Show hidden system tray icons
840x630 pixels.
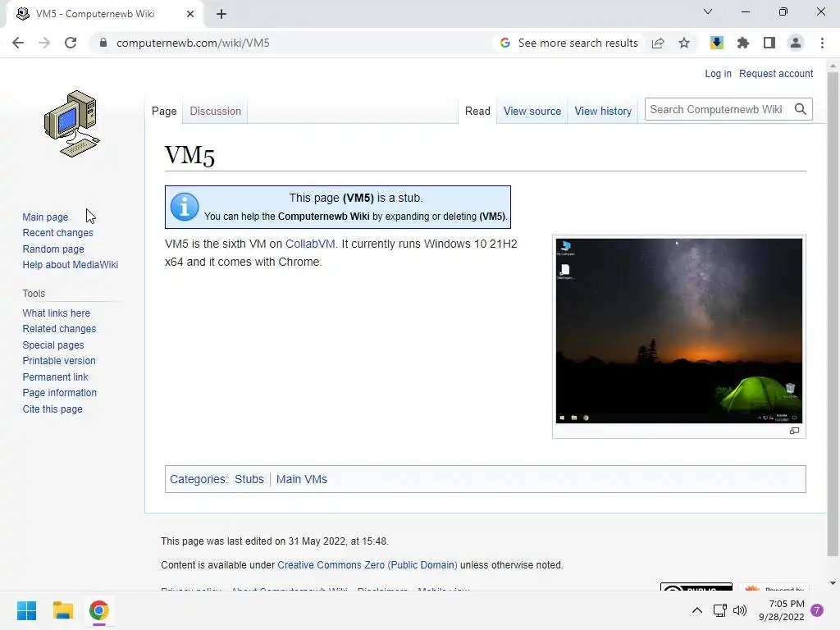[697, 610]
